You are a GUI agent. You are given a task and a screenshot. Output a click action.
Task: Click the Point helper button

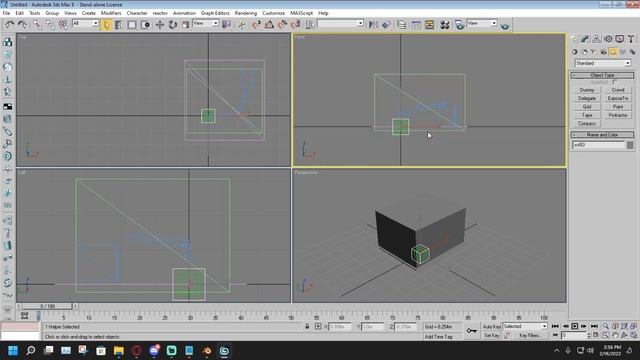(x=618, y=107)
